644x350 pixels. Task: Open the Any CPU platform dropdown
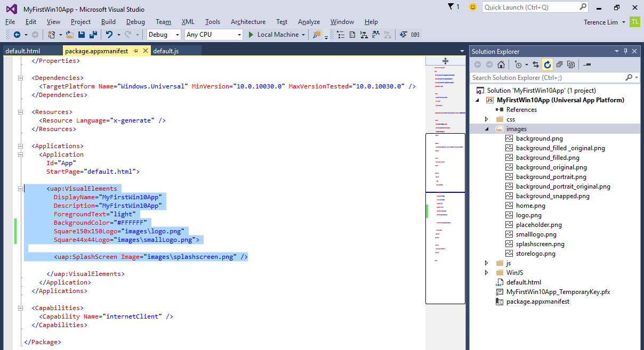coord(238,35)
